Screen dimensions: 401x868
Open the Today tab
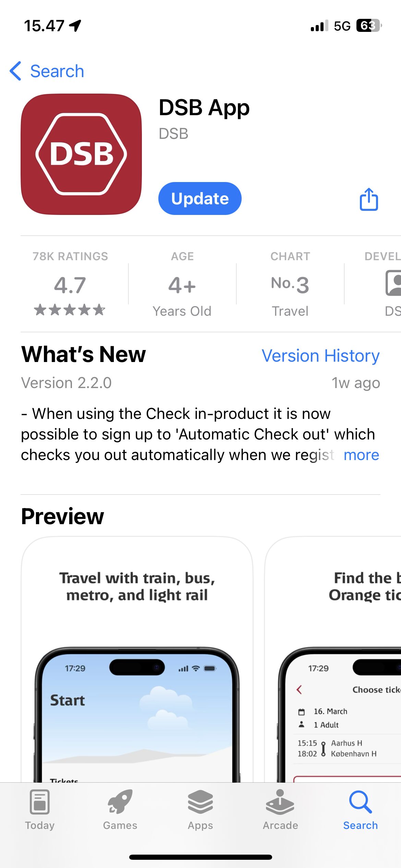40,809
